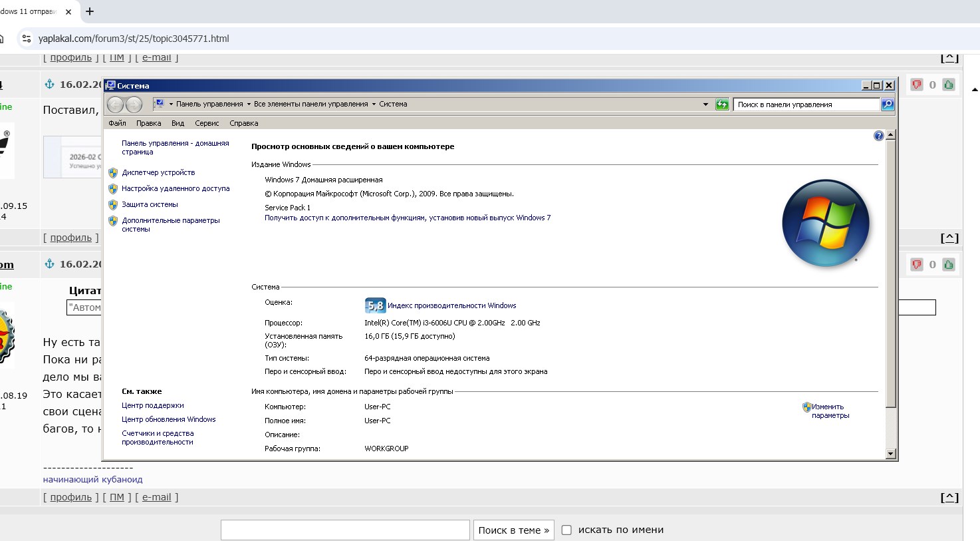Image resolution: width=980 pixels, height=541 pixels.
Task: Open a new browser tab with the plus button
Action: tap(90, 11)
